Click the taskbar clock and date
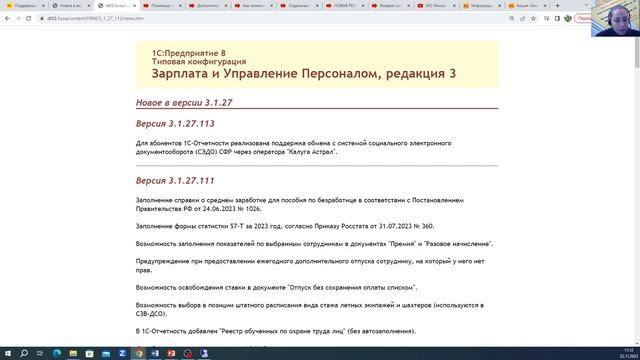Viewport: 640px width, 360px height. coord(628,353)
